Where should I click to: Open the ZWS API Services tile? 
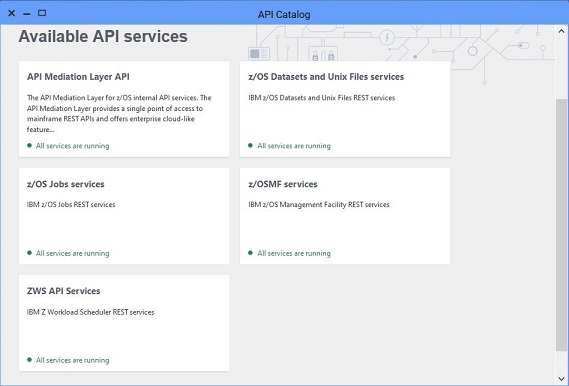point(124,323)
